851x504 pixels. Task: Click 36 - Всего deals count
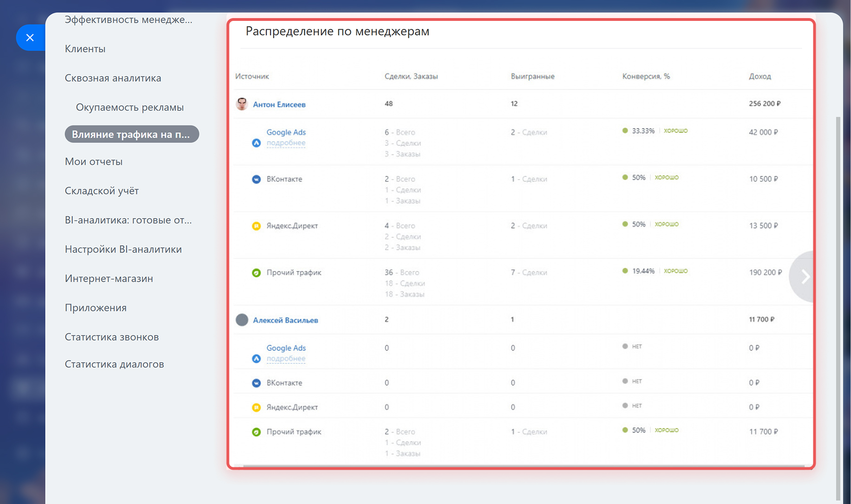pos(402,272)
